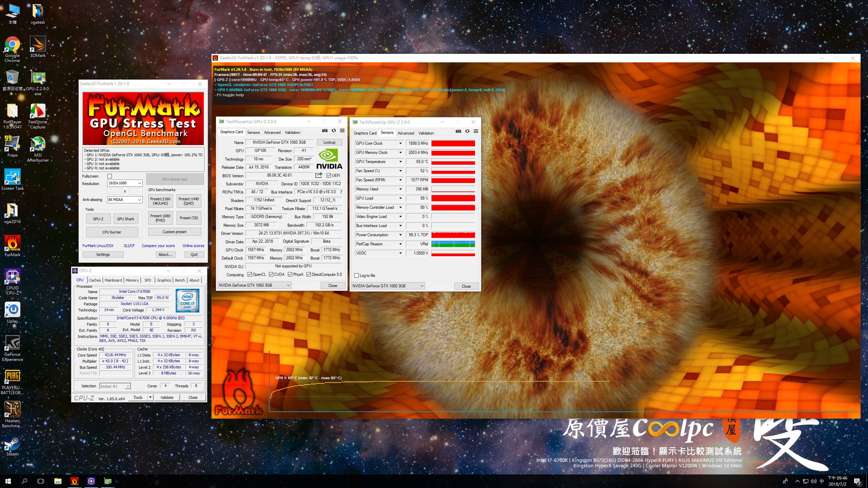Screen dimensions: 868x488
Task: Click refresh icon in GPU-Z Sensors window
Action: (467, 131)
